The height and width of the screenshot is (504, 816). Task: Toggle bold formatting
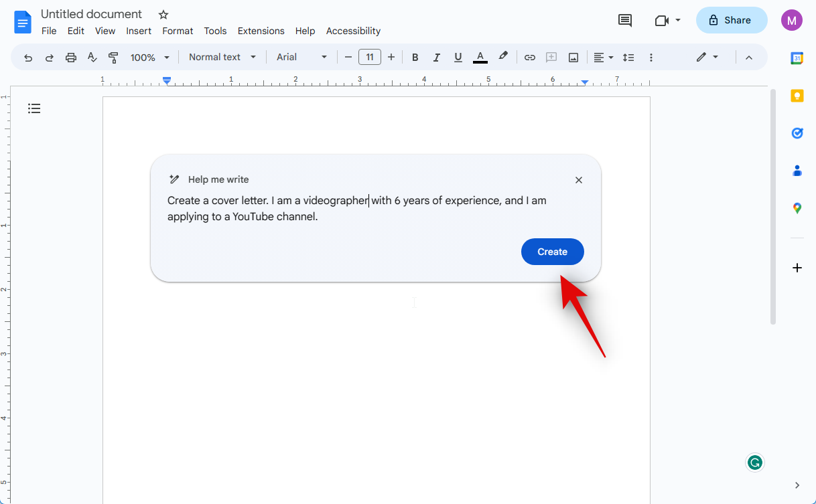[415, 58]
